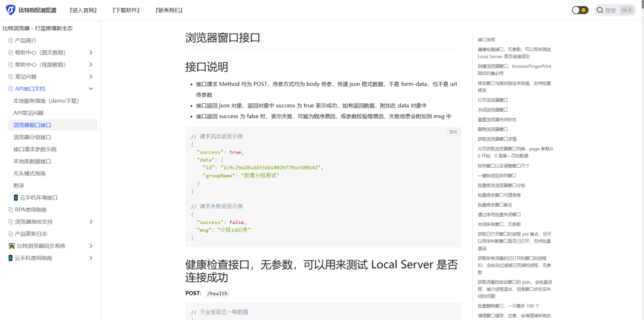Jump to 批量修改浏览器窗口分组 in outline
The width and height of the screenshot is (644, 320).
coord(501,186)
